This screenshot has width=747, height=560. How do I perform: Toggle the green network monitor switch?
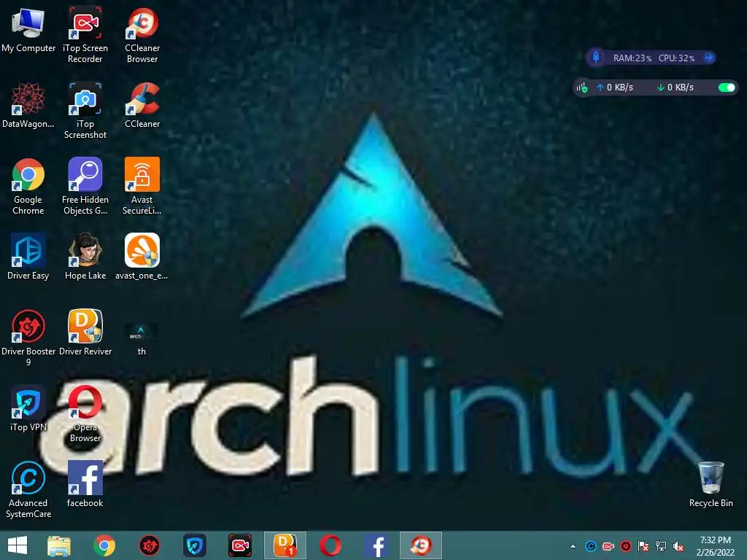[x=727, y=87]
